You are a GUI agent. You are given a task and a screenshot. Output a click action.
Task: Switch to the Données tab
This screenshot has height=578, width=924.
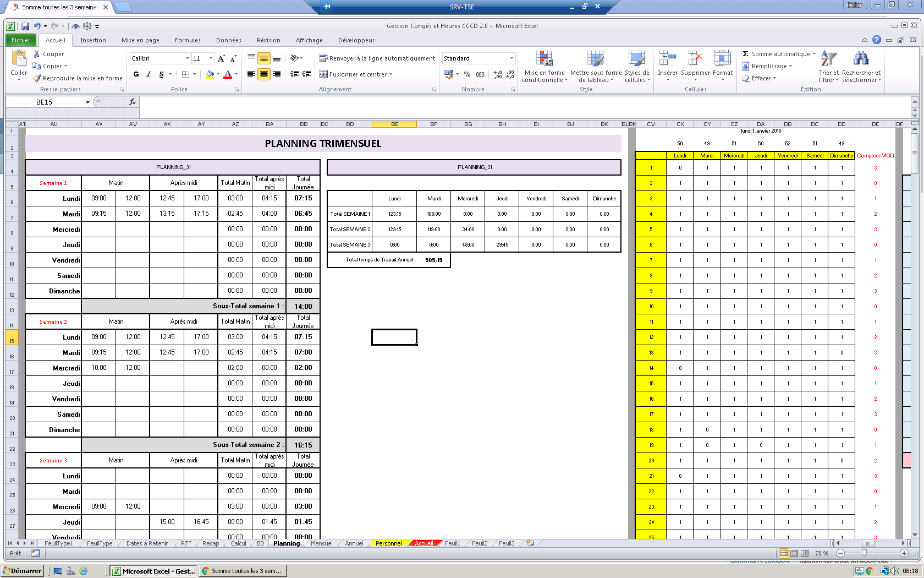[229, 40]
